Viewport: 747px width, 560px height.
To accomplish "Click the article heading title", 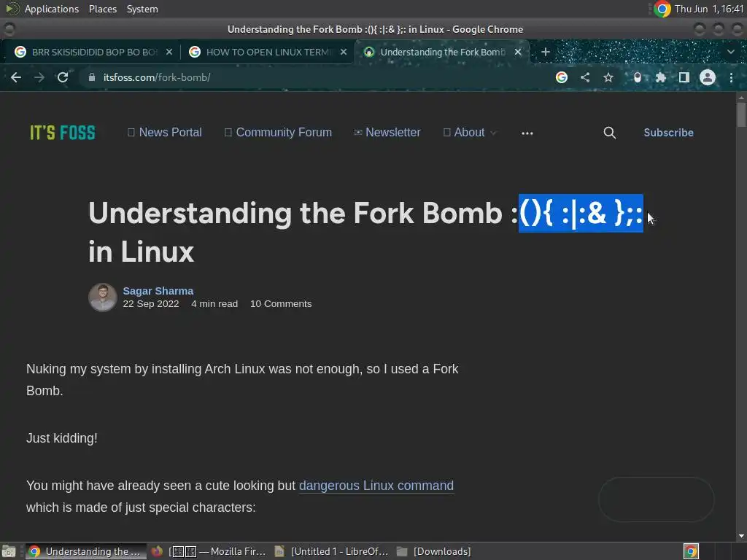I will pos(366,232).
